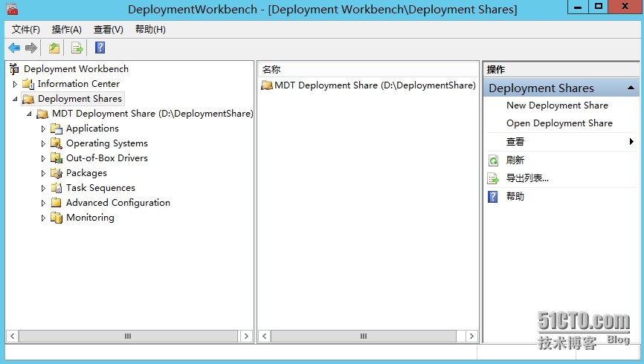The image size is (644, 364).
Task: Expand the Advanced Configuration node
Action: 43,203
